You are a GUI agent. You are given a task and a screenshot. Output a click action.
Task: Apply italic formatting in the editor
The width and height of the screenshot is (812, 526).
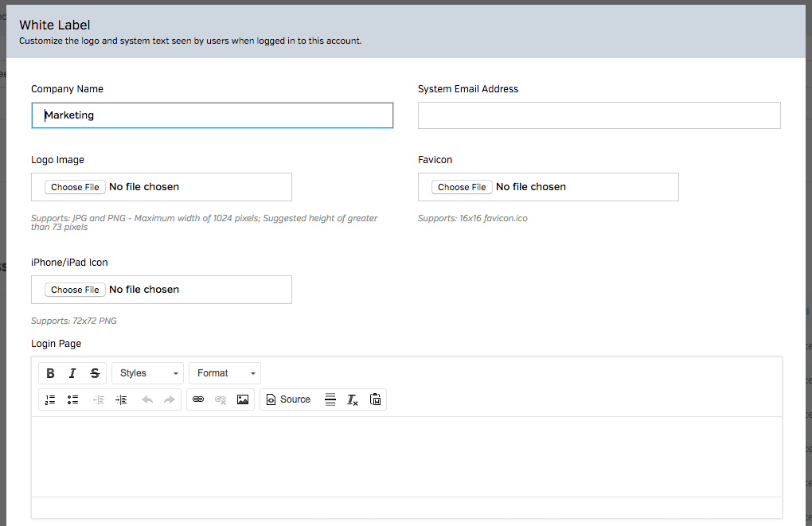[72, 373]
